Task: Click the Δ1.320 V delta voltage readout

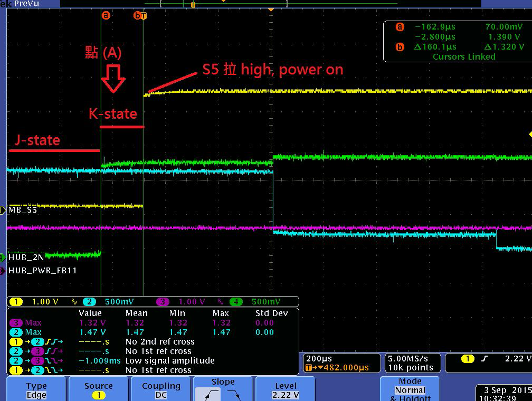Action: point(504,47)
